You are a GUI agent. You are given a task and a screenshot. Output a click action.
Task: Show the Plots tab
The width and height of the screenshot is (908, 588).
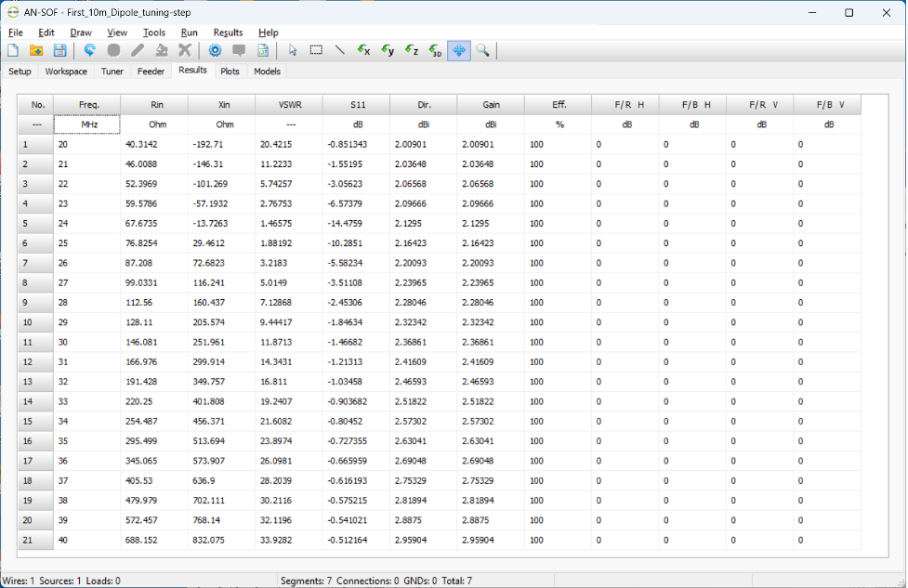tap(230, 72)
